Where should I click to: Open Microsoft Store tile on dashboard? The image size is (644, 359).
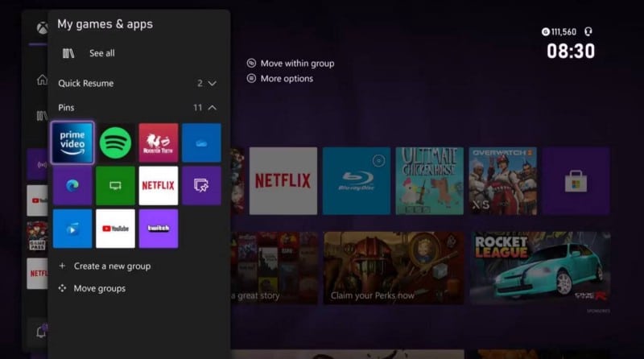click(x=576, y=181)
